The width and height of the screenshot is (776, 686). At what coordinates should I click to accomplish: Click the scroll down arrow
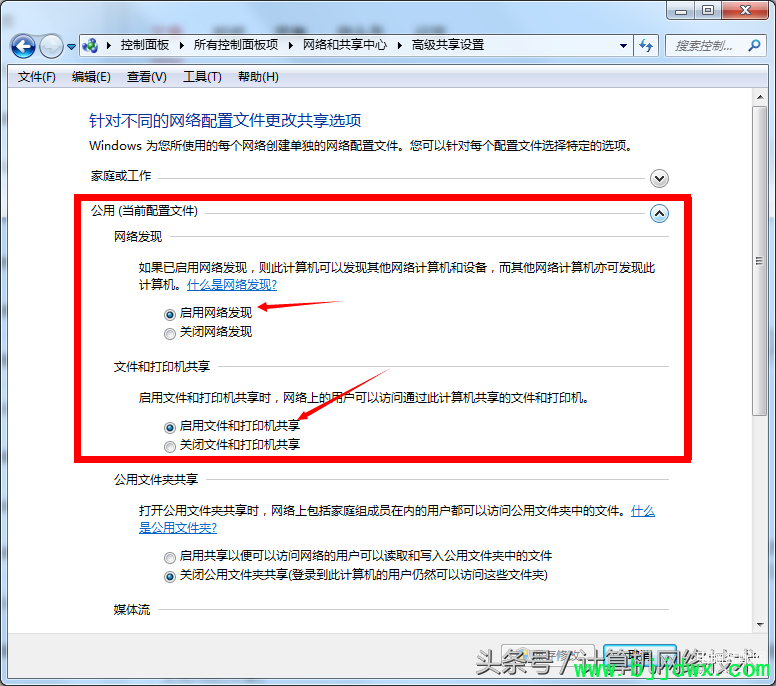[760, 625]
